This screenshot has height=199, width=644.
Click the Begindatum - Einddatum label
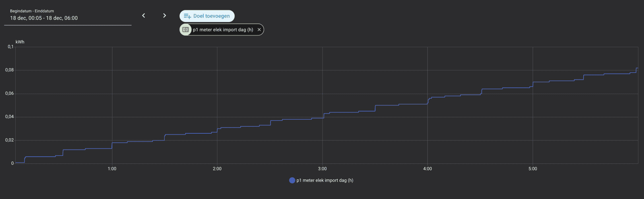[32, 11]
